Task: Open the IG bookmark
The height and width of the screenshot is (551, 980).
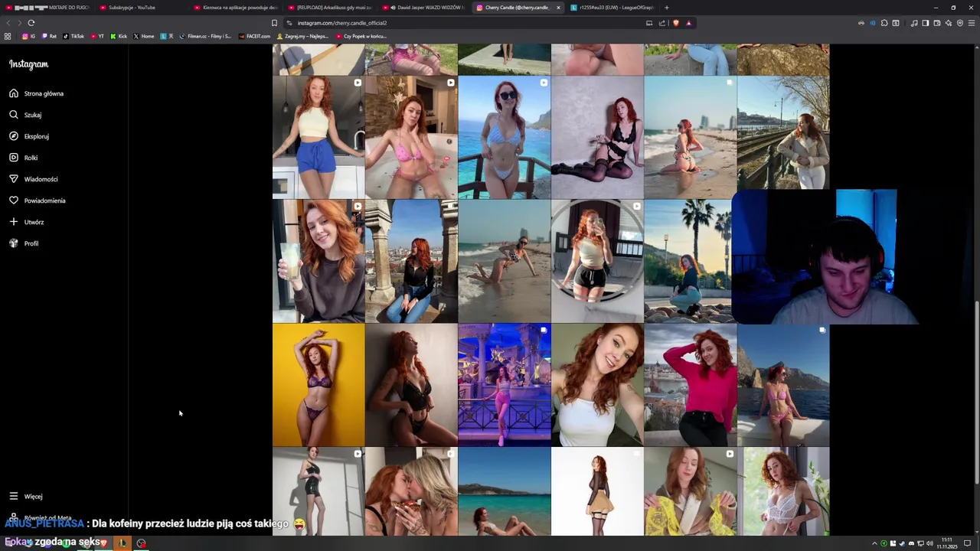Action: (28, 36)
